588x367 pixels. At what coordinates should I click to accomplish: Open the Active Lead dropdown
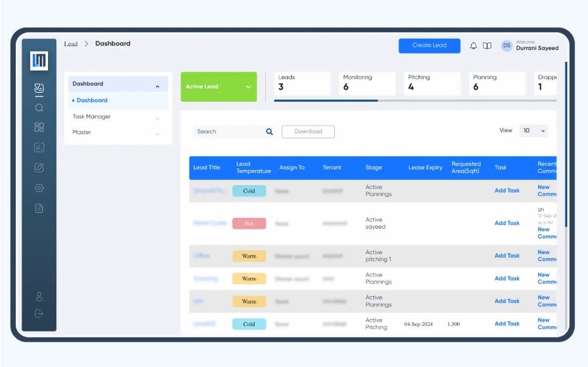point(219,87)
